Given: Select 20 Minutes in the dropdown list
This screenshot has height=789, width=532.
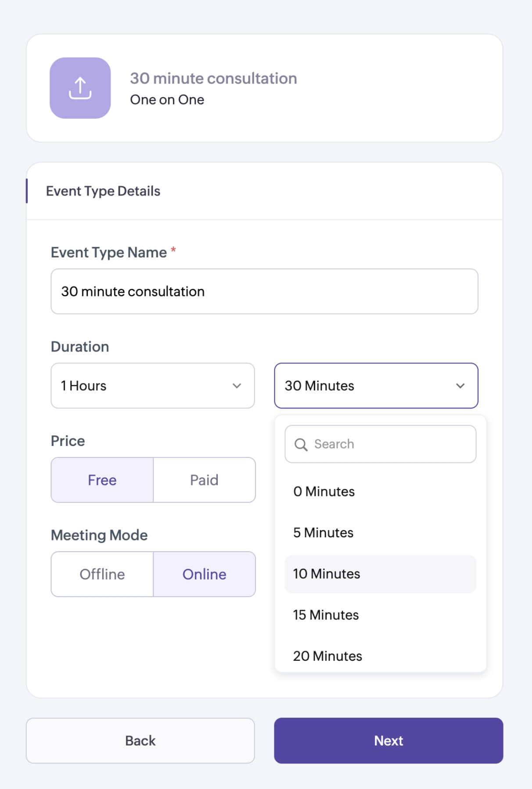Looking at the screenshot, I should [328, 656].
